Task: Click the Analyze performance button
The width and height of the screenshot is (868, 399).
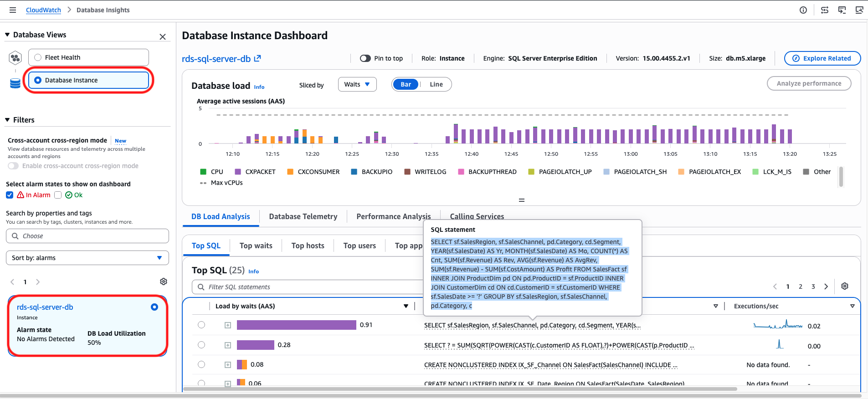Action: tap(809, 83)
